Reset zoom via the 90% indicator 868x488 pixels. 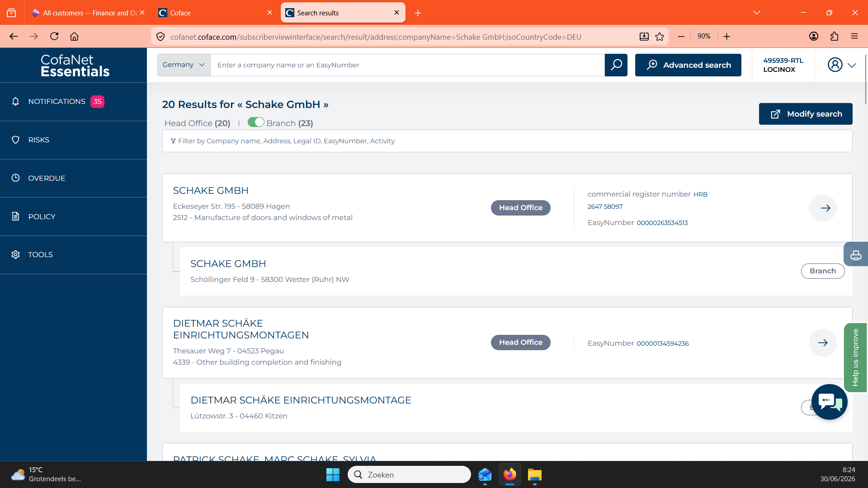[x=704, y=36]
